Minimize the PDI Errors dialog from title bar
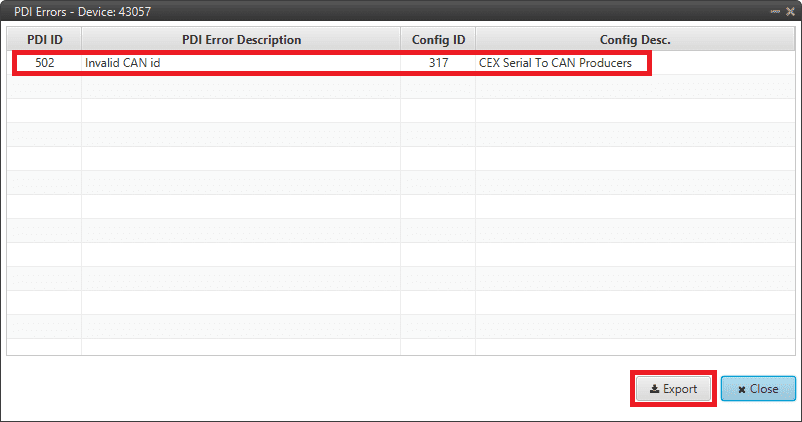 tap(774, 10)
